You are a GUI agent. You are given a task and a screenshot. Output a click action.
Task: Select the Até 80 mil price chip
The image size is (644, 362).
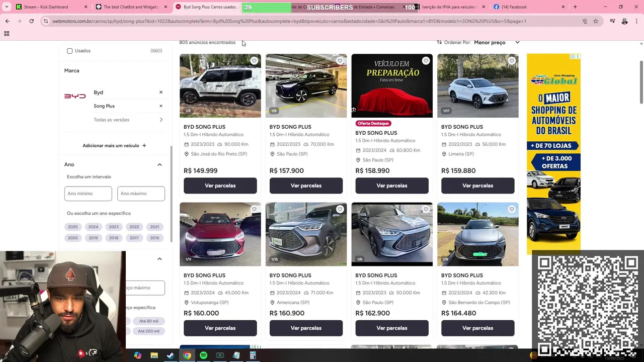(148, 321)
